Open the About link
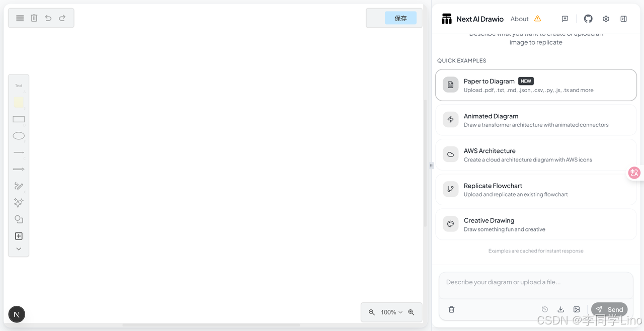The image size is (644, 331). pos(519,19)
